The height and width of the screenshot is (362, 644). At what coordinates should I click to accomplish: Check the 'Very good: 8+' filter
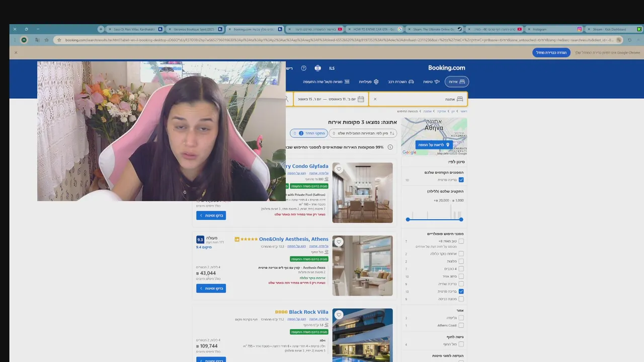point(461,241)
